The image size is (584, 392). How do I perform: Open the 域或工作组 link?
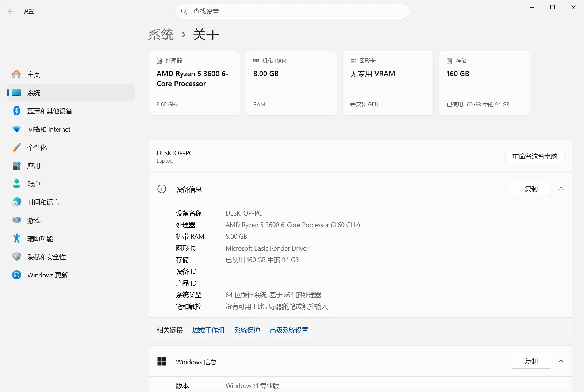pos(208,330)
